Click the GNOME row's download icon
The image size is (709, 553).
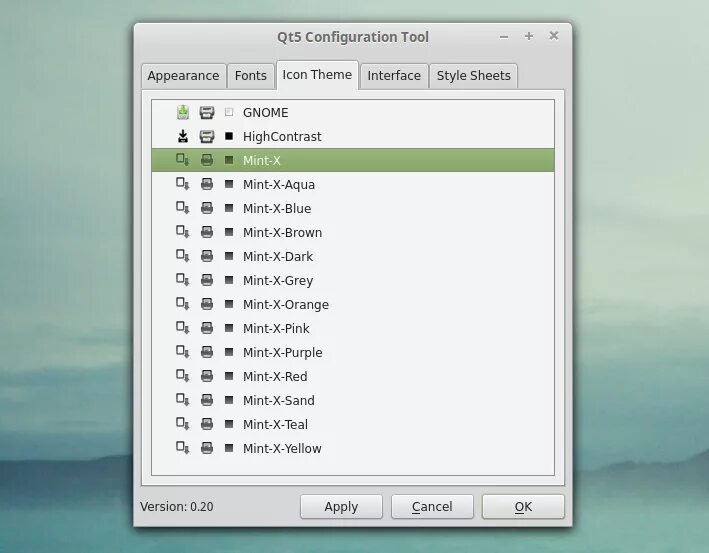point(183,112)
